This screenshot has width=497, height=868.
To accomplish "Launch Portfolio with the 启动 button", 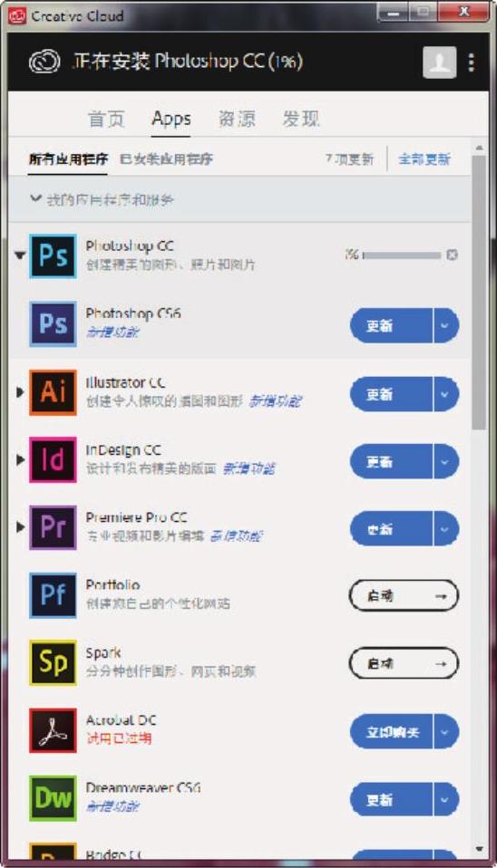I will coord(404,595).
